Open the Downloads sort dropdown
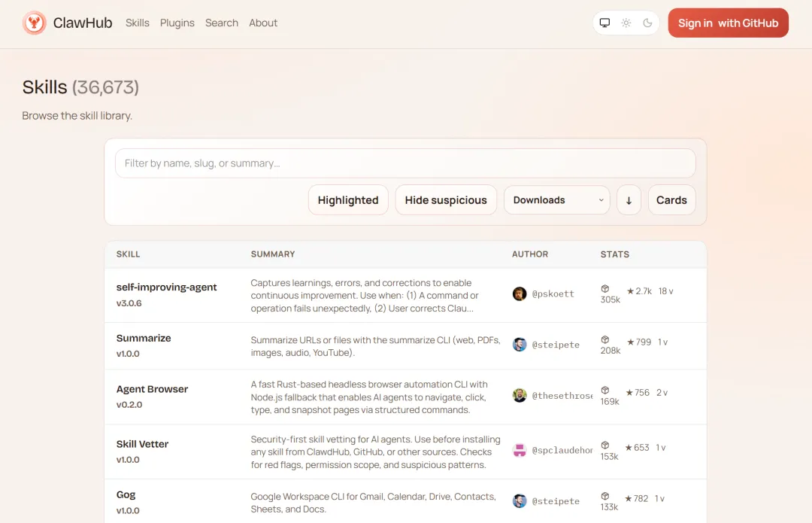 coord(556,200)
